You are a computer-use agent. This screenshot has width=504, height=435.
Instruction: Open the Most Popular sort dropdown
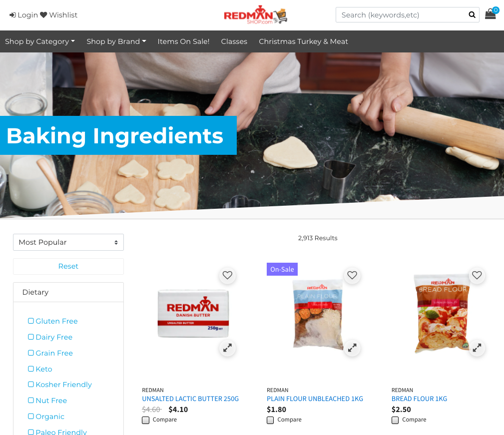[68, 242]
